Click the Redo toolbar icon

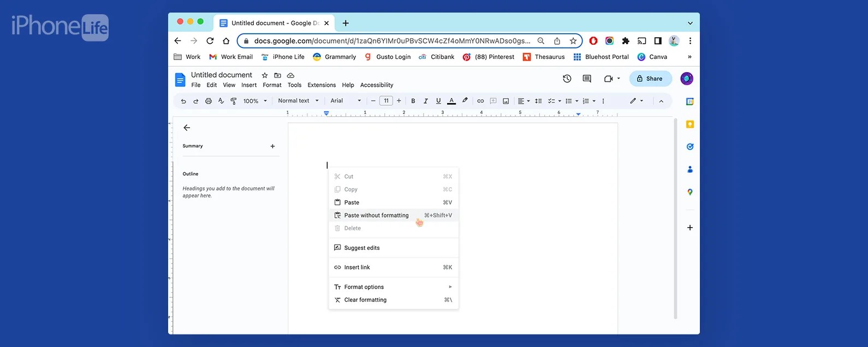pyautogui.click(x=196, y=101)
